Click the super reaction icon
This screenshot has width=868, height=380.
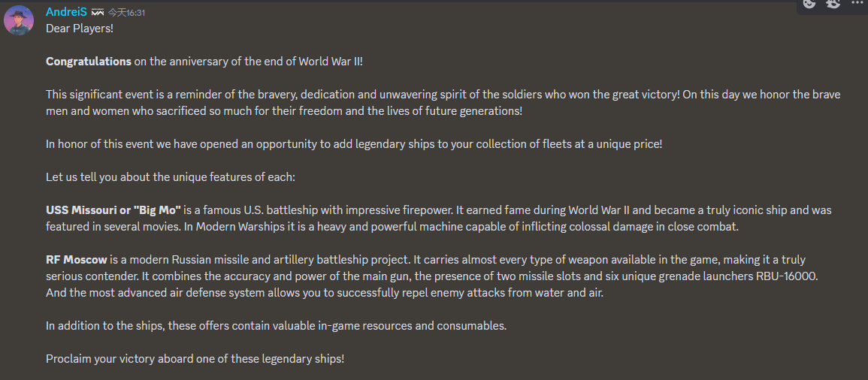[x=833, y=4]
